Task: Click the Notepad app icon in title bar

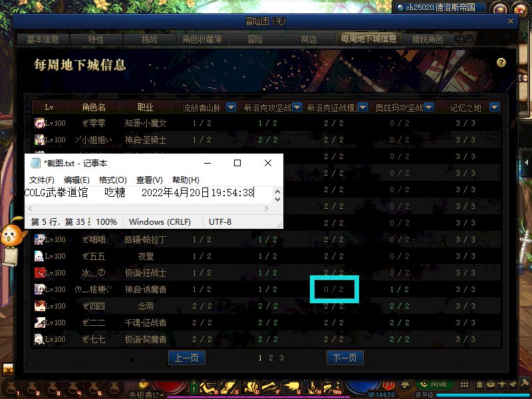Action: tap(35, 163)
